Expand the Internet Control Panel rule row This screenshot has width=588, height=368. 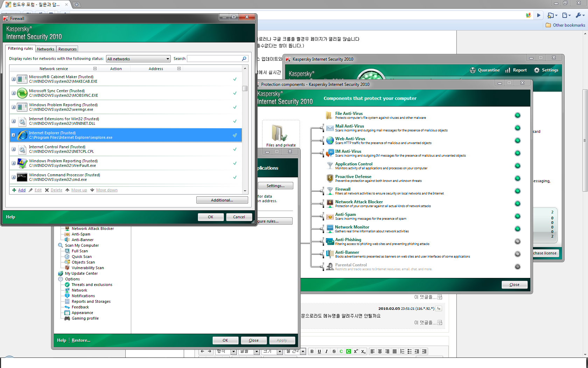(x=13, y=149)
